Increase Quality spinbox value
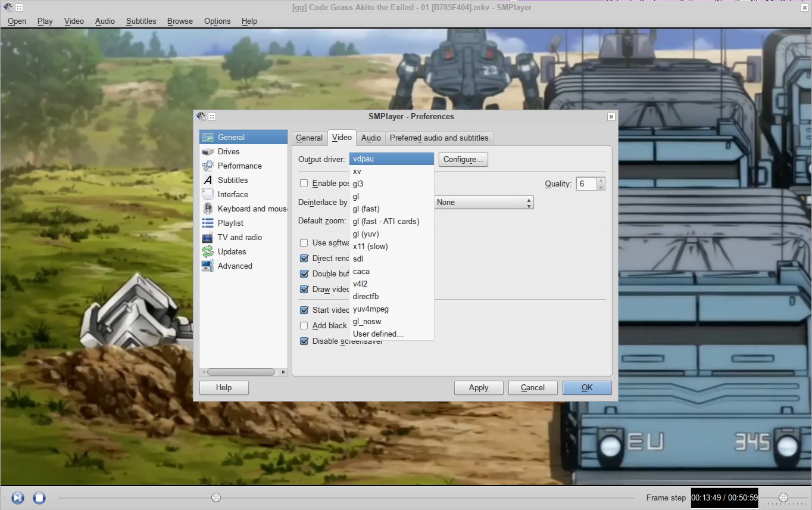This screenshot has width=812, height=510. coord(601,181)
